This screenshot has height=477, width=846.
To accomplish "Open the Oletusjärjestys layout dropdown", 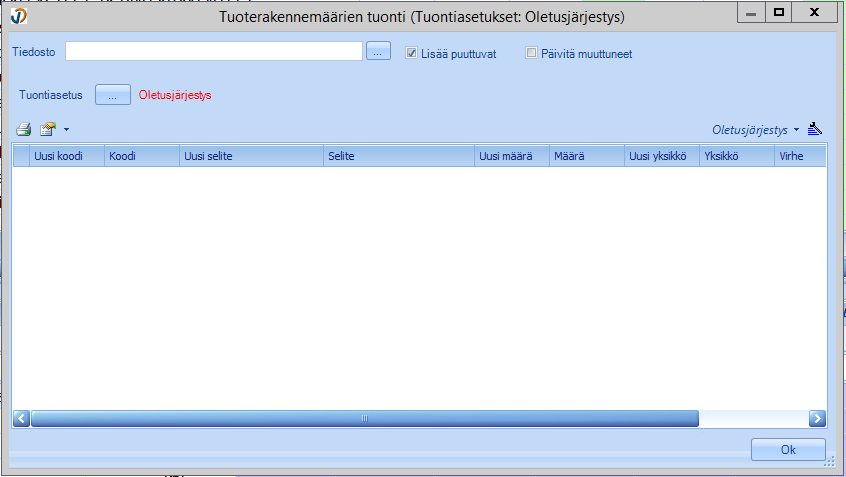I will pyautogui.click(x=755, y=130).
